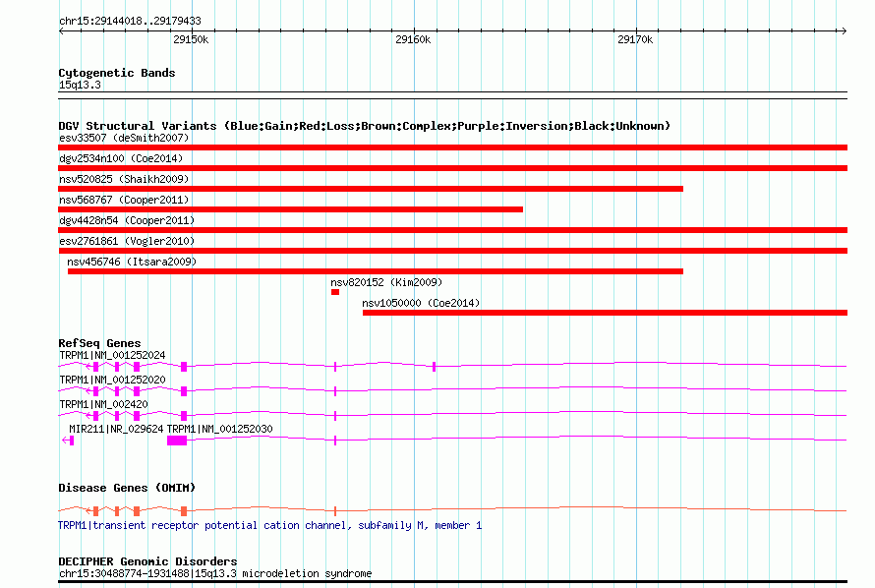Select the dgv2534n100 red variant bar
This screenshot has height=588, width=875.
[x=452, y=168]
